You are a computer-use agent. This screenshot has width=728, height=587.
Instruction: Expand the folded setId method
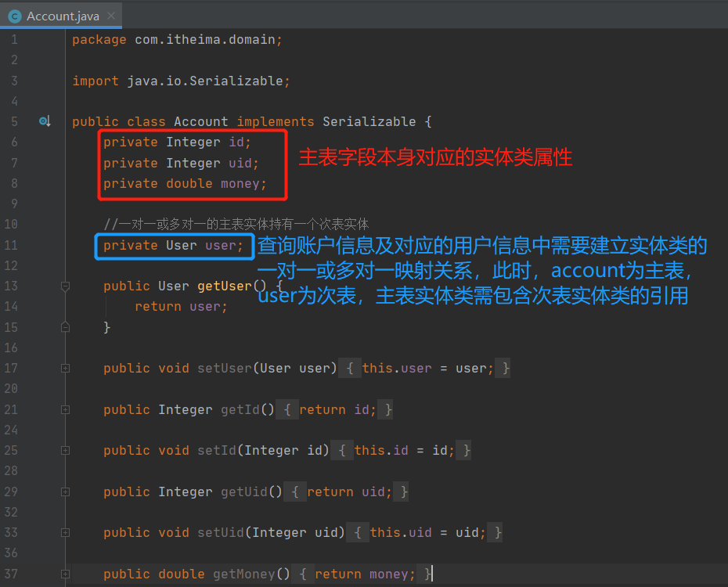pyautogui.click(x=66, y=451)
